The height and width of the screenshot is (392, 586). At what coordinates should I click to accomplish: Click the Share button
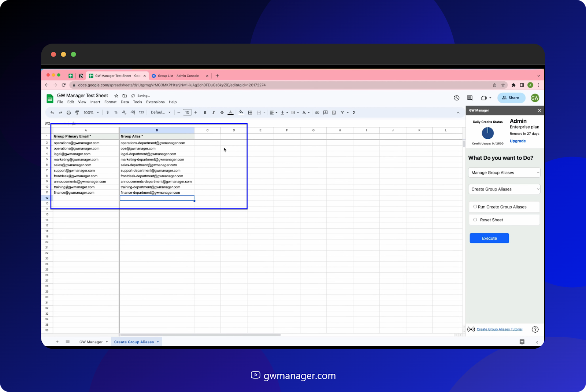(511, 98)
